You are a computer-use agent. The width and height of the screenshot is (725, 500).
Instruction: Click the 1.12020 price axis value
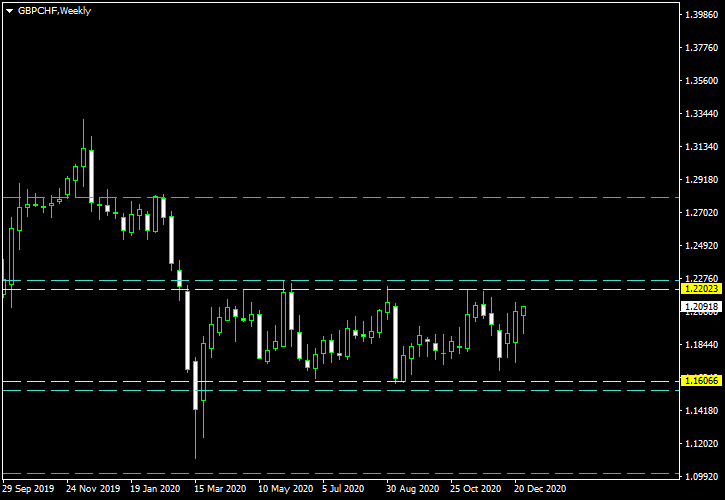[x=701, y=444]
